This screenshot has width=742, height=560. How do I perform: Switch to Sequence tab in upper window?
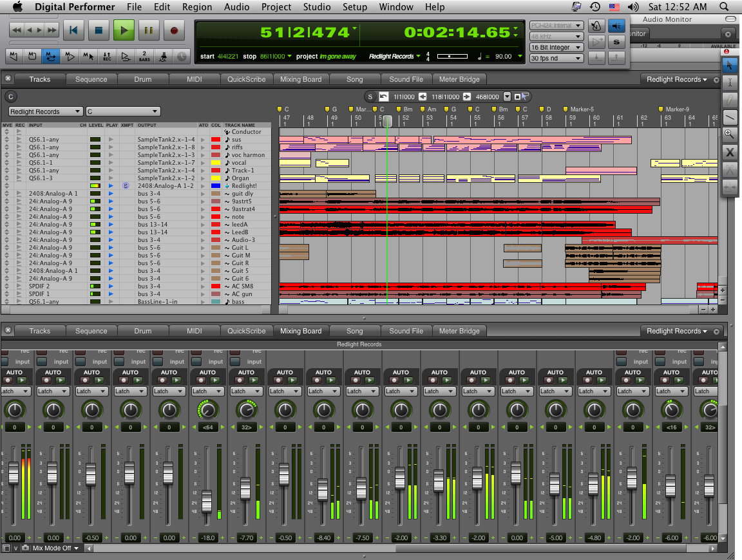click(x=91, y=79)
